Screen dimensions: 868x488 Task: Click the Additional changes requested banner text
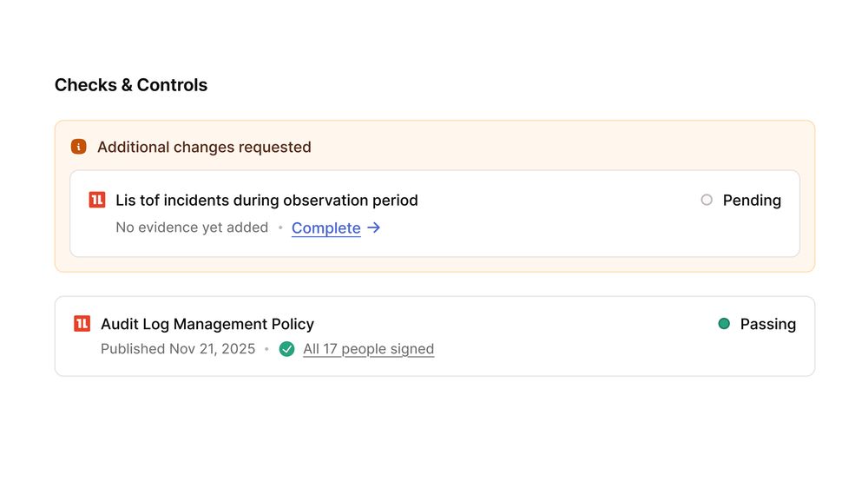click(x=204, y=147)
